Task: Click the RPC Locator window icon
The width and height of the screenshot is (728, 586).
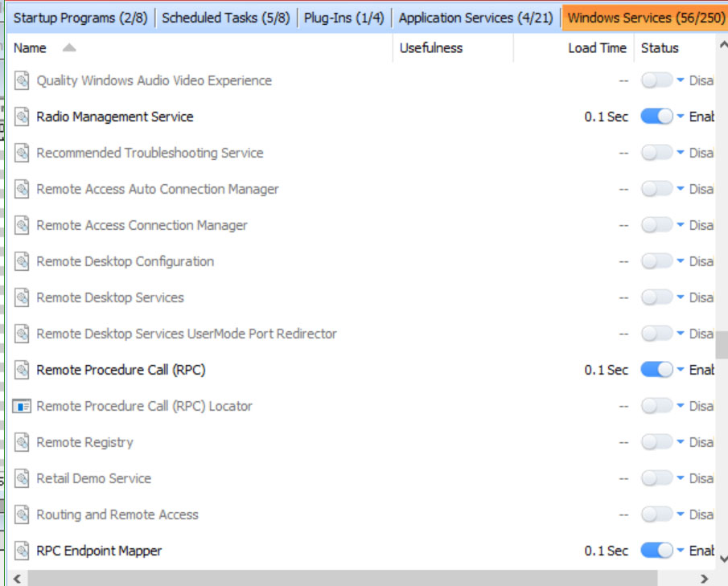Action: (22, 406)
